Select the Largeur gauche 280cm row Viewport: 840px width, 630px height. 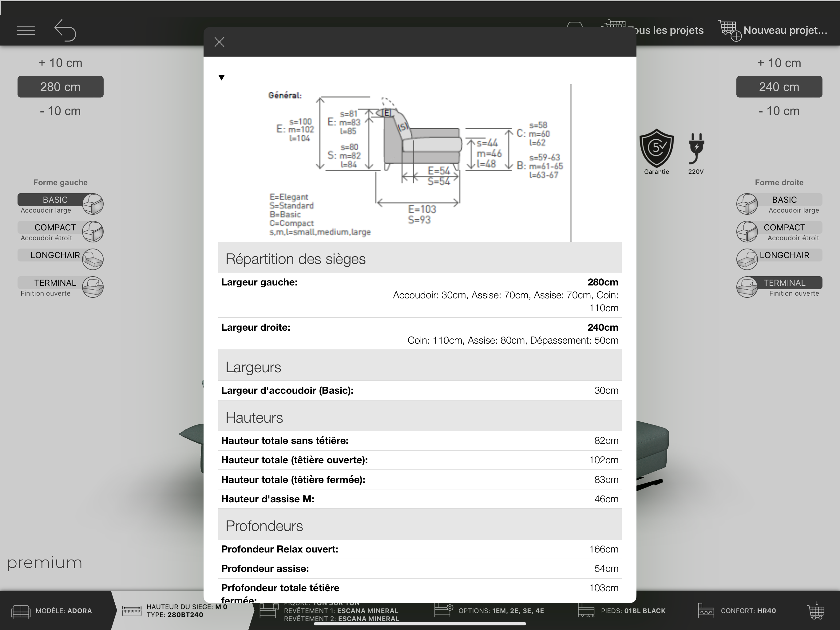coord(420,295)
